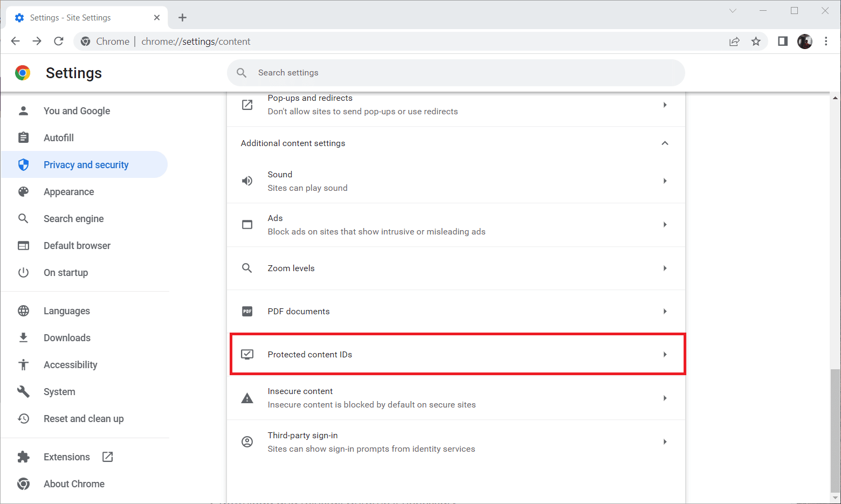Open Languages settings
This screenshot has width=841, height=504.
(84, 310)
